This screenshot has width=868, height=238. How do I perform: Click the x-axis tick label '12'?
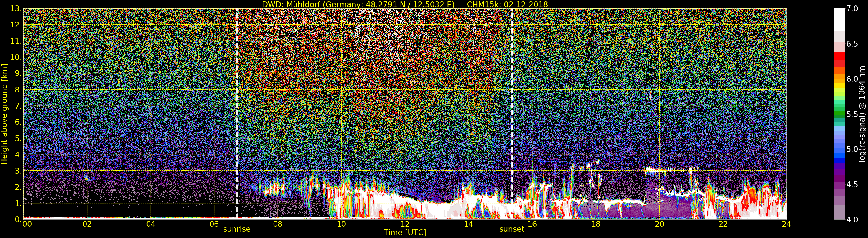[x=405, y=224]
